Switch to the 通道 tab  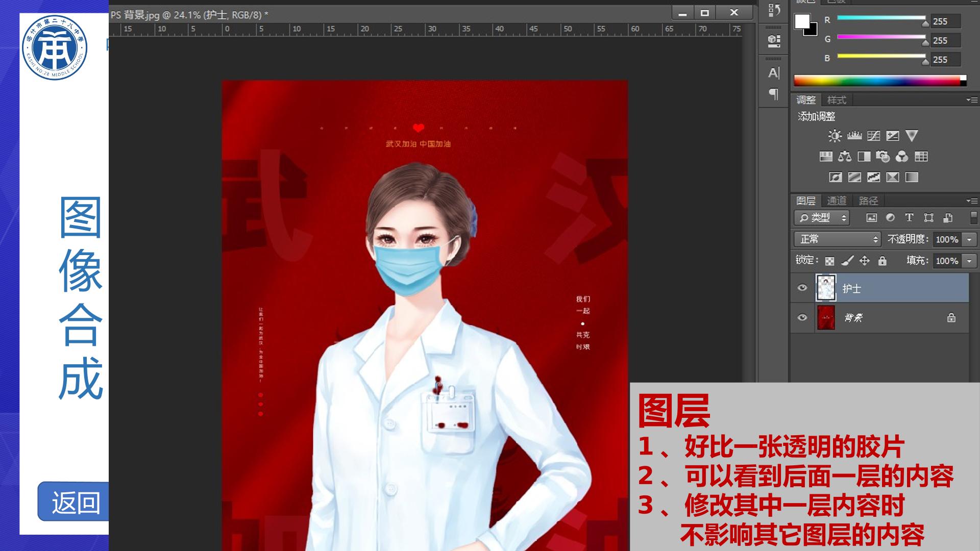(x=837, y=201)
